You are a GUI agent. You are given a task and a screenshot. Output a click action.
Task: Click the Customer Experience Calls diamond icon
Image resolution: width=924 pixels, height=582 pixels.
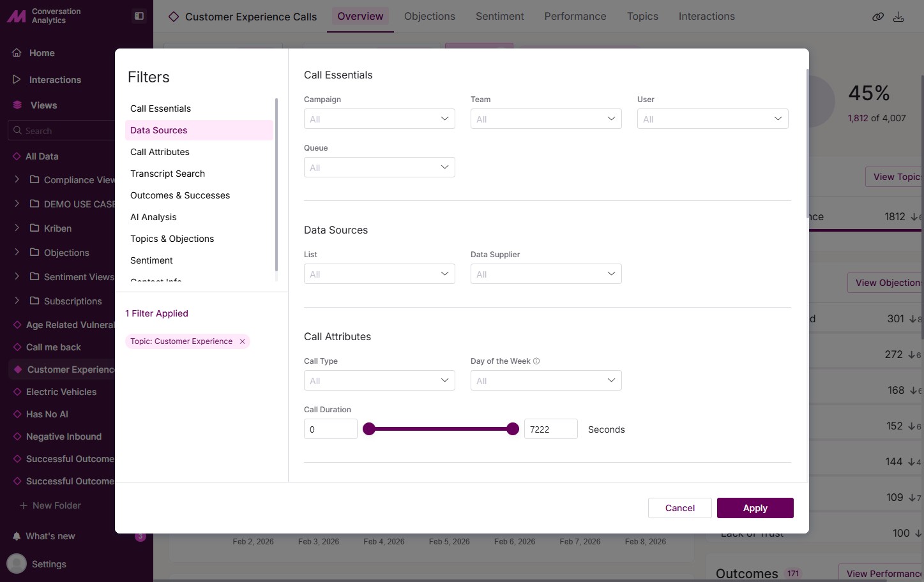click(174, 17)
